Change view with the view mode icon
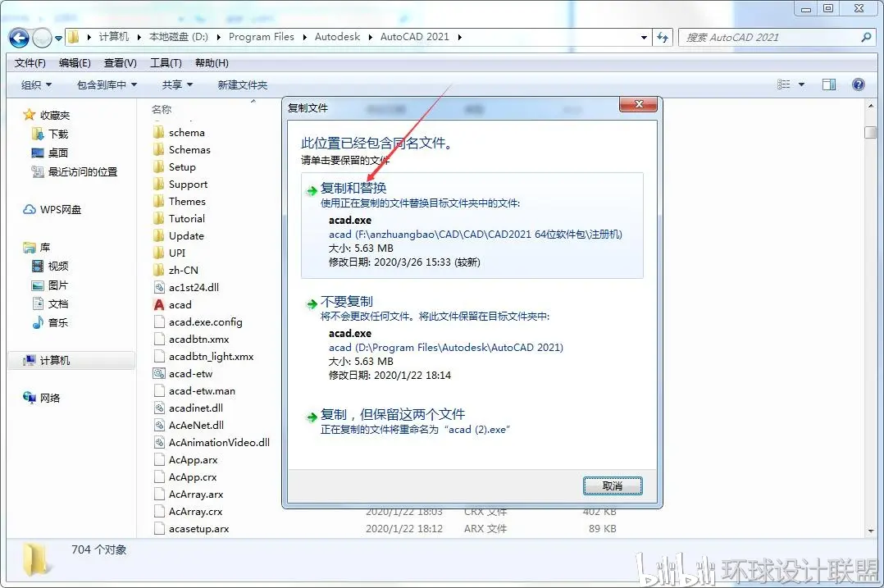Viewport: 884px width, 588px height. [x=783, y=84]
